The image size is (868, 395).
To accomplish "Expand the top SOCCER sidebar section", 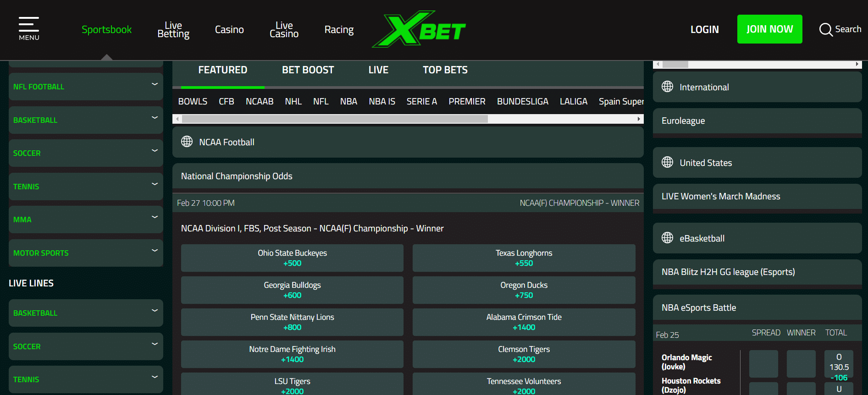I will point(86,153).
